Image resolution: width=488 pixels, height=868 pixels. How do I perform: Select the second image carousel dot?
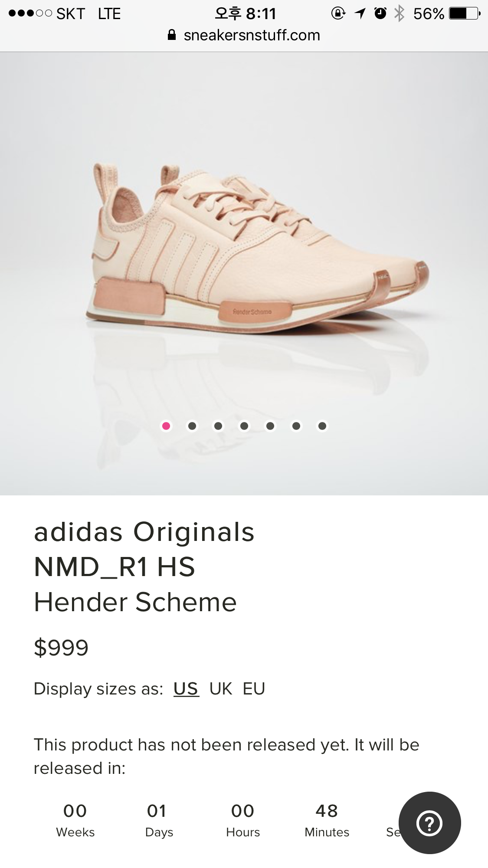click(x=192, y=426)
